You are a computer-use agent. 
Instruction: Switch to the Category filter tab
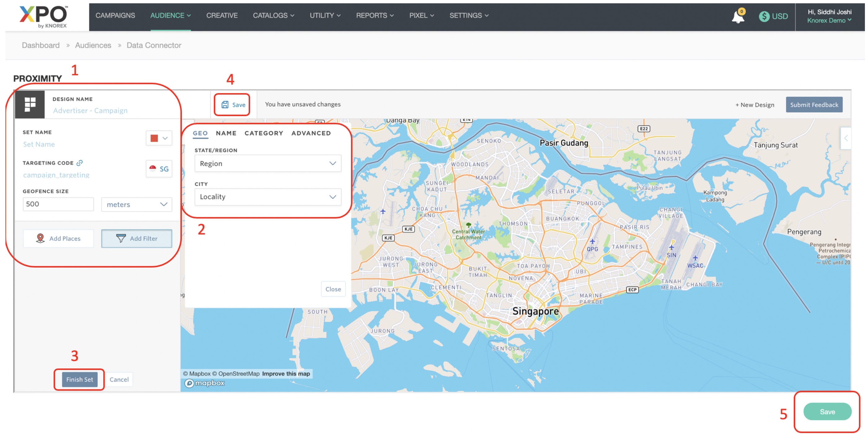pyautogui.click(x=264, y=133)
